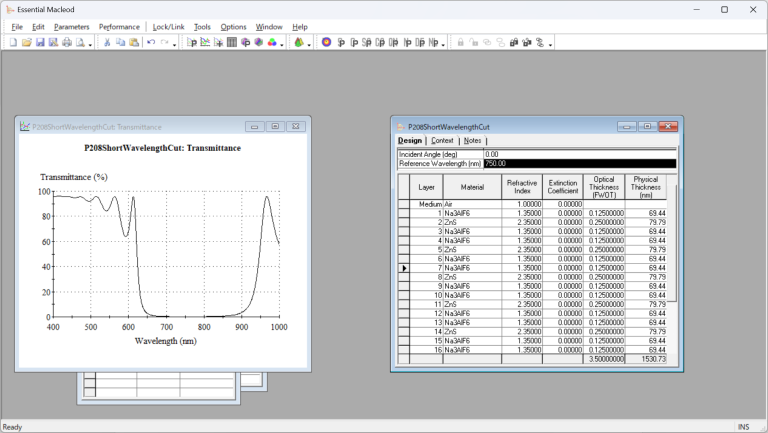The width and height of the screenshot is (768, 433).
Task: Expand dropdown arrow next to redo icon
Action: coord(175,44)
